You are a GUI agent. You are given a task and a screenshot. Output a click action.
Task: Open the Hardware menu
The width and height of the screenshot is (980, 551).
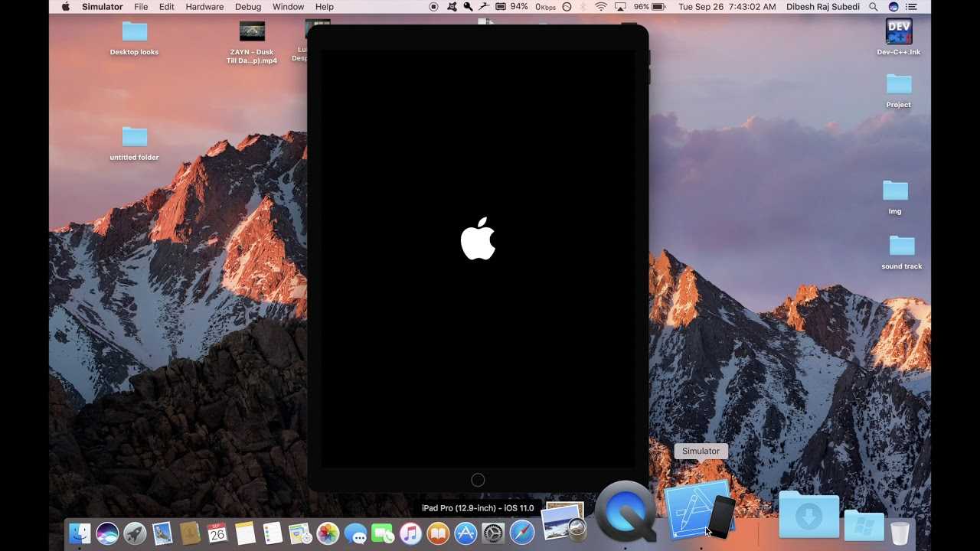pyautogui.click(x=204, y=7)
